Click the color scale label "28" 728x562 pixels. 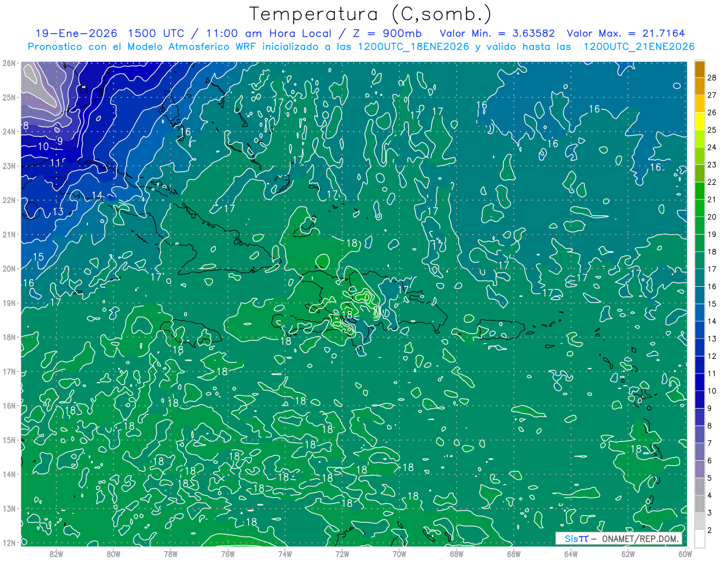pyautogui.click(x=712, y=78)
